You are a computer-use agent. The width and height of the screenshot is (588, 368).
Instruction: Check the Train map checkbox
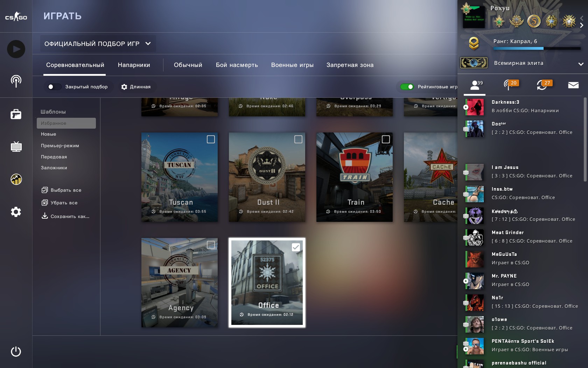click(386, 139)
